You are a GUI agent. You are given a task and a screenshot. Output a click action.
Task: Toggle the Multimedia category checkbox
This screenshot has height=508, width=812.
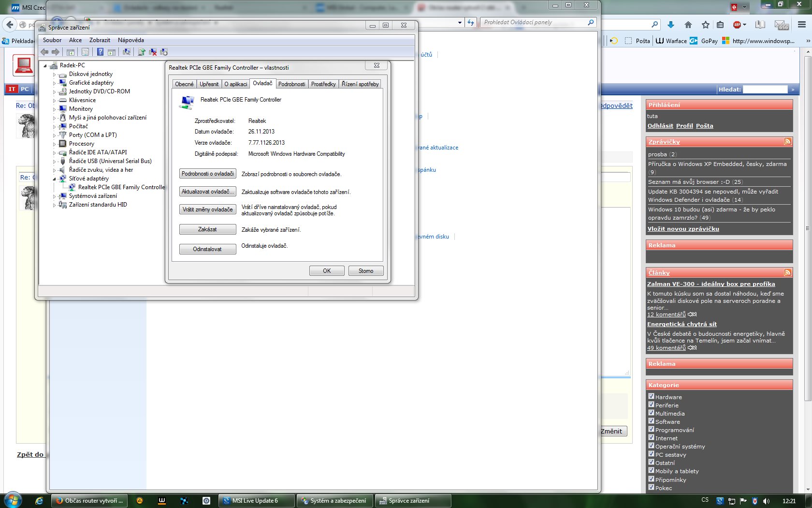(x=651, y=413)
